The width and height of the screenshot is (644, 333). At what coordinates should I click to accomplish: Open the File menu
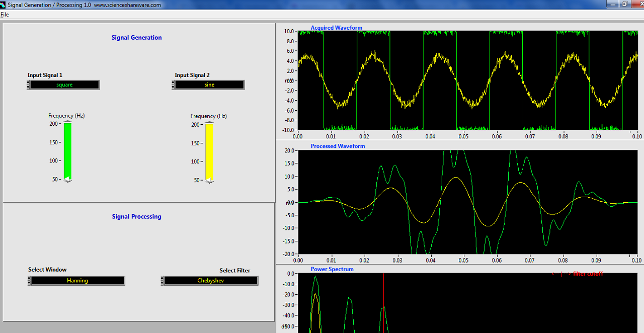pyautogui.click(x=5, y=15)
